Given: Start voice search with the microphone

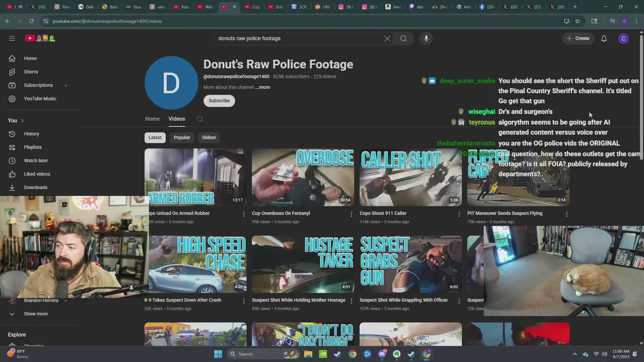Looking at the screenshot, I should (426, 38).
